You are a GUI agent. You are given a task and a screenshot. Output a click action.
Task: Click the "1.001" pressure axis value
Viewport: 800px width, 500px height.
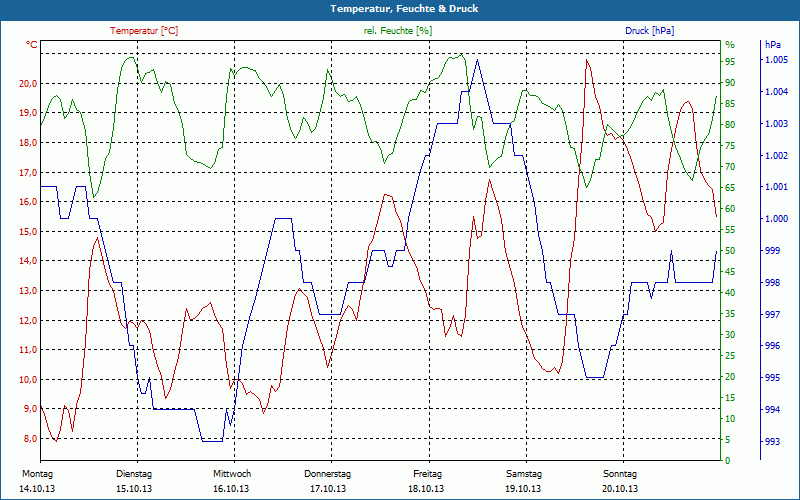tap(777, 187)
